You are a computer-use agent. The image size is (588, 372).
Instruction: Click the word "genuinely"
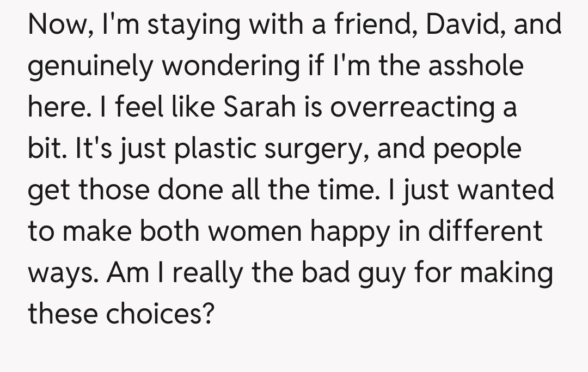(x=90, y=67)
